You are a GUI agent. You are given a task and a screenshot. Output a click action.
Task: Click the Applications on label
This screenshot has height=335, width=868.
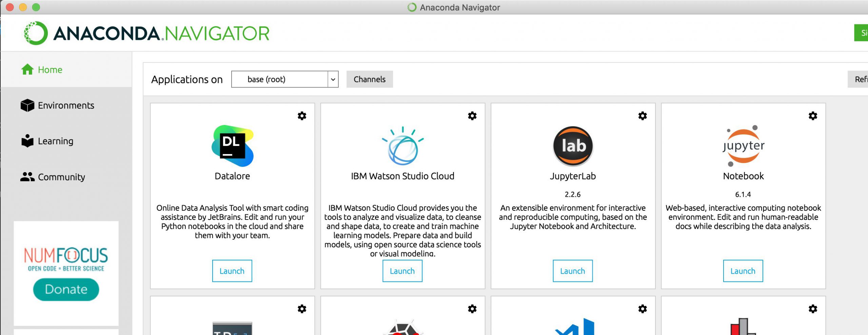coord(187,79)
